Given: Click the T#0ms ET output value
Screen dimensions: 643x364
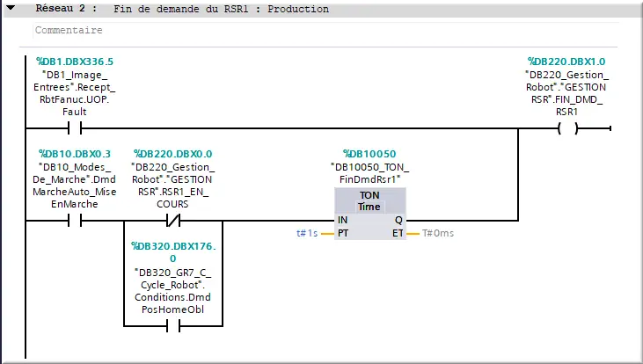Looking at the screenshot, I should coord(438,233).
